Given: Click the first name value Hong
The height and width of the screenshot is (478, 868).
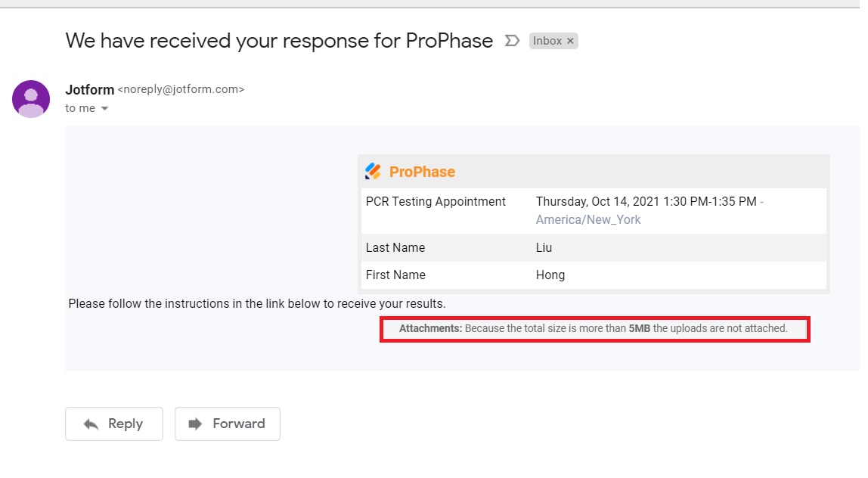Looking at the screenshot, I should coord(550,275).
